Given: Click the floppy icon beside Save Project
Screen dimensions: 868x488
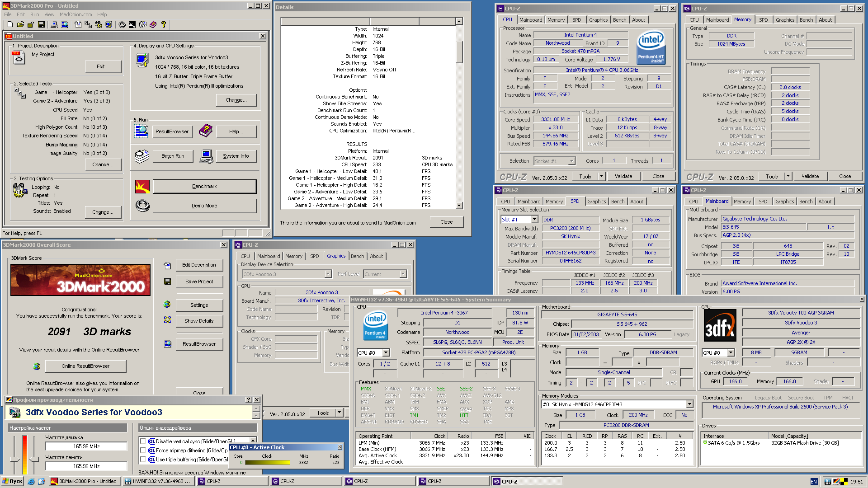Looking at the screenshot, I should [x=167, y=282].
